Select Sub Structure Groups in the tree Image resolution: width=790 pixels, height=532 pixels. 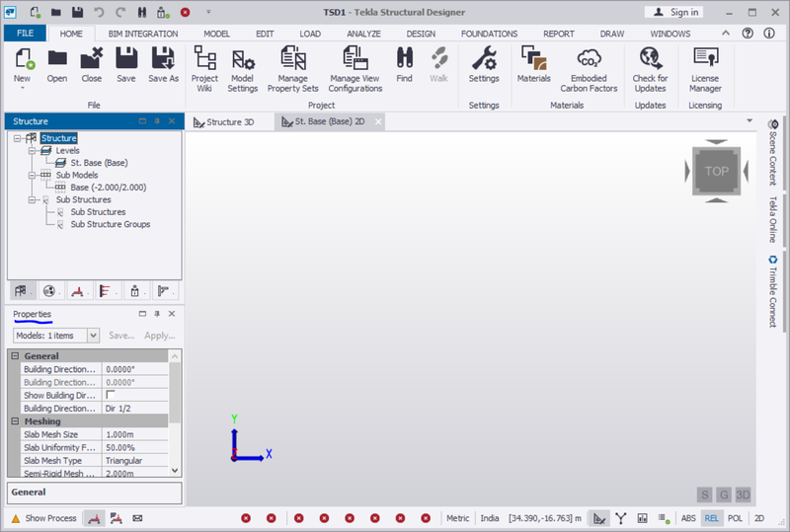[111, 224]
